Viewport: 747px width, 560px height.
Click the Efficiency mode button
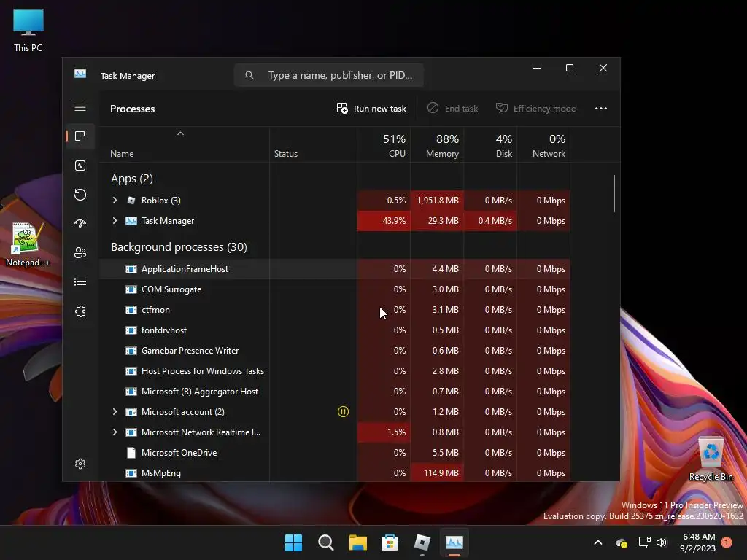pos(535,109)
